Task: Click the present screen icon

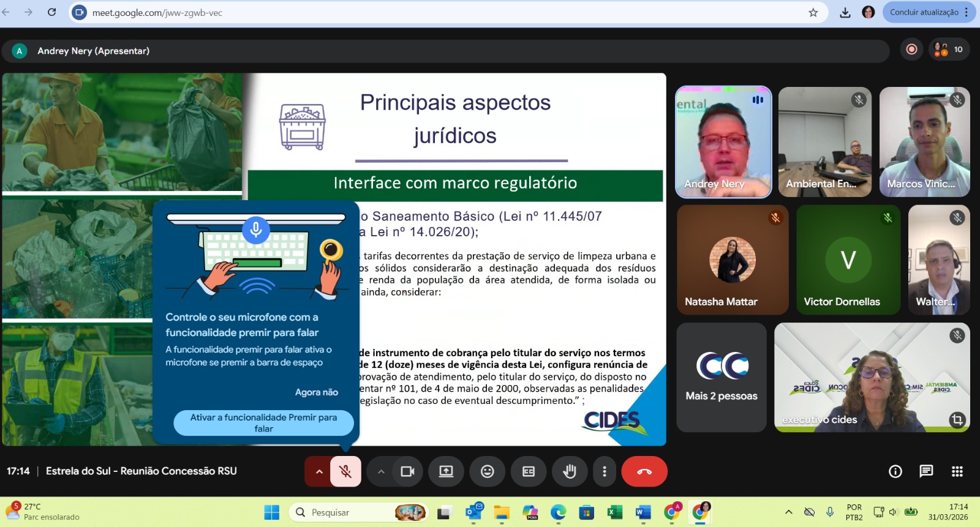Action: [x=446, y=471]
